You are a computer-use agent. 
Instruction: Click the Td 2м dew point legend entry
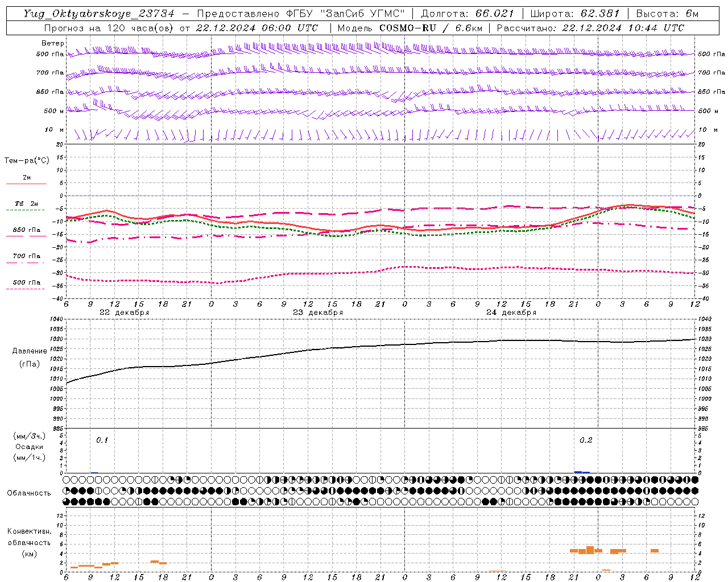pyautogui.click(x=26, y=203)
